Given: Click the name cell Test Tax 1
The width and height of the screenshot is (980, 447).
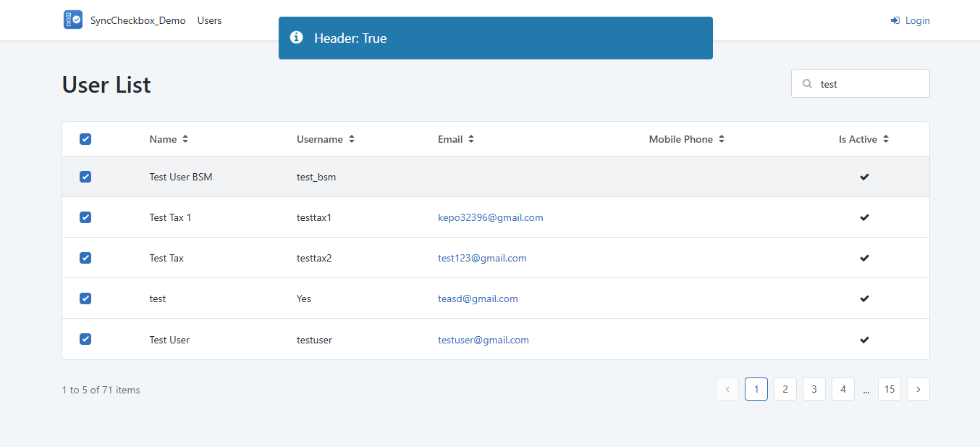Looking at the screenshot, I should click(170, 217).
